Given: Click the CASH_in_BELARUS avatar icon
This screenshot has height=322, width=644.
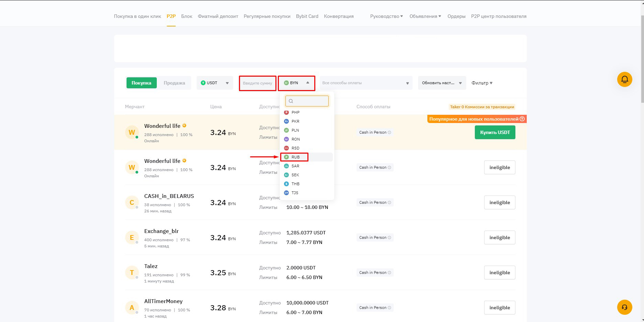Looking at the screenshot, I should pos(132,202).
